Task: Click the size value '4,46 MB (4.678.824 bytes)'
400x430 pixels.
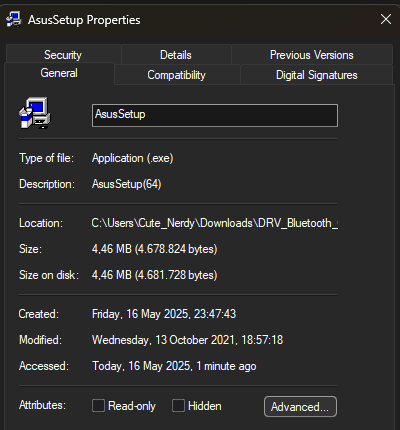Action: click(155, 249)
